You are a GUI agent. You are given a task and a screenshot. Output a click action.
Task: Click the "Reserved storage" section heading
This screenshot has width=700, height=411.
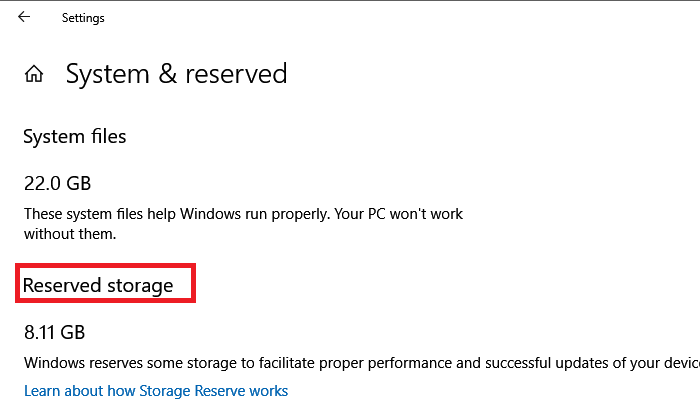(x=98, y=285)
